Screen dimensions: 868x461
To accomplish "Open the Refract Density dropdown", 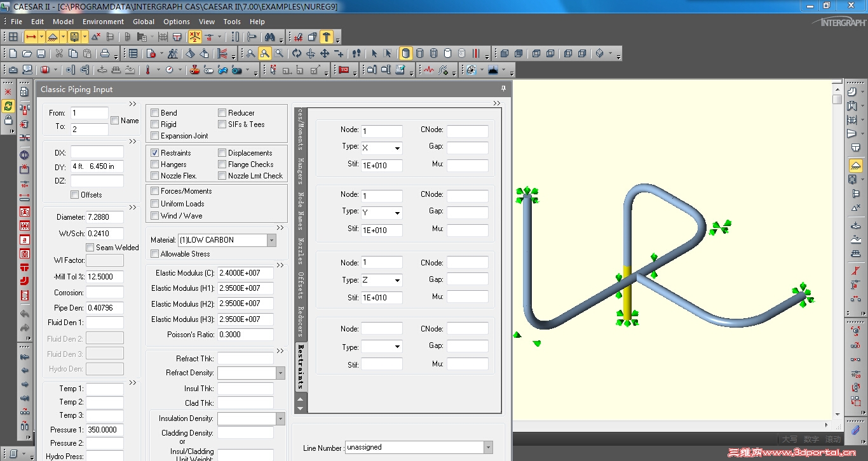I will (x=280, y=373).
